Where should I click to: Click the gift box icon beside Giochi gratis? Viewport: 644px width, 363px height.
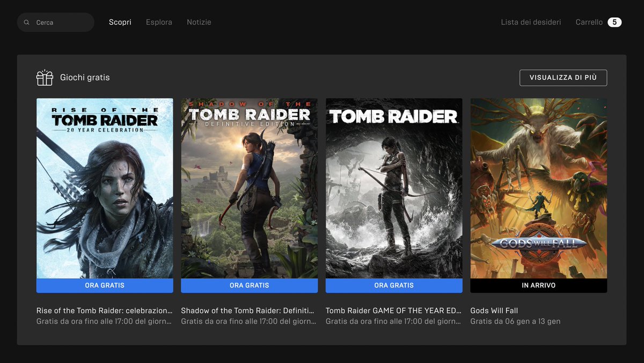[x=45, y=78]
